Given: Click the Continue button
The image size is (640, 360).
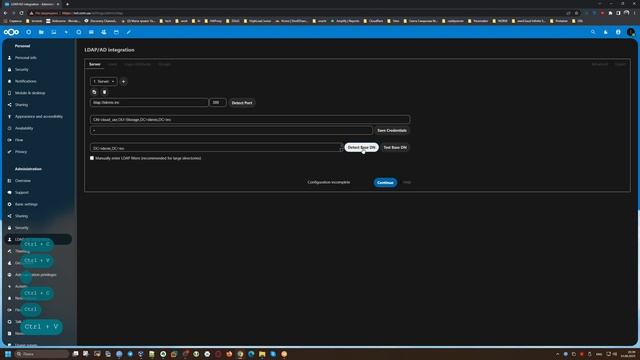Looking at the screenshot, I should tap(385, 182).
